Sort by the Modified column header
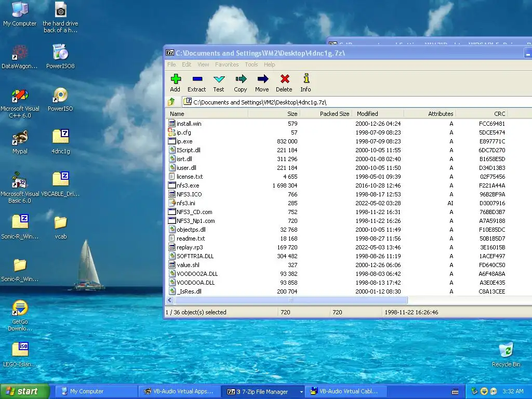 coord(378,114)
